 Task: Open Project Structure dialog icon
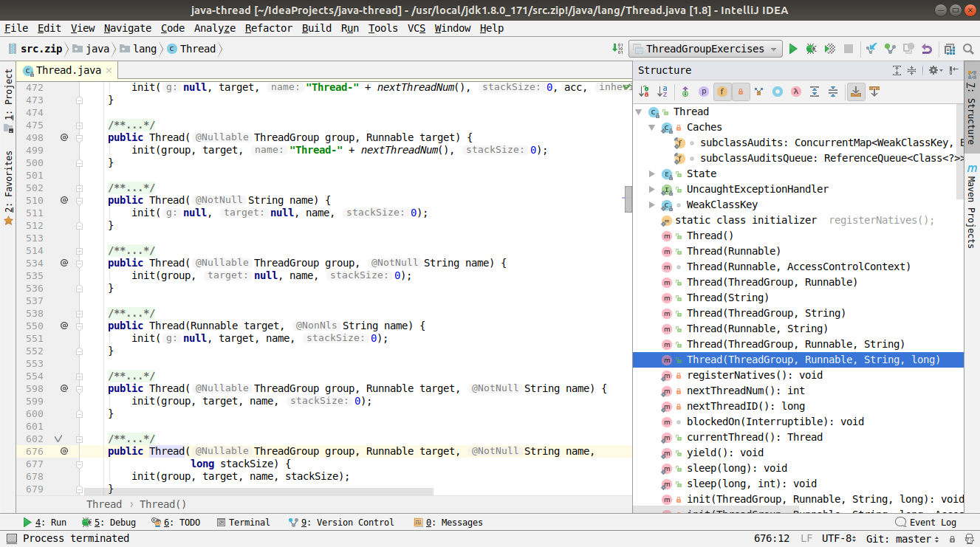(x=949, y=49)
